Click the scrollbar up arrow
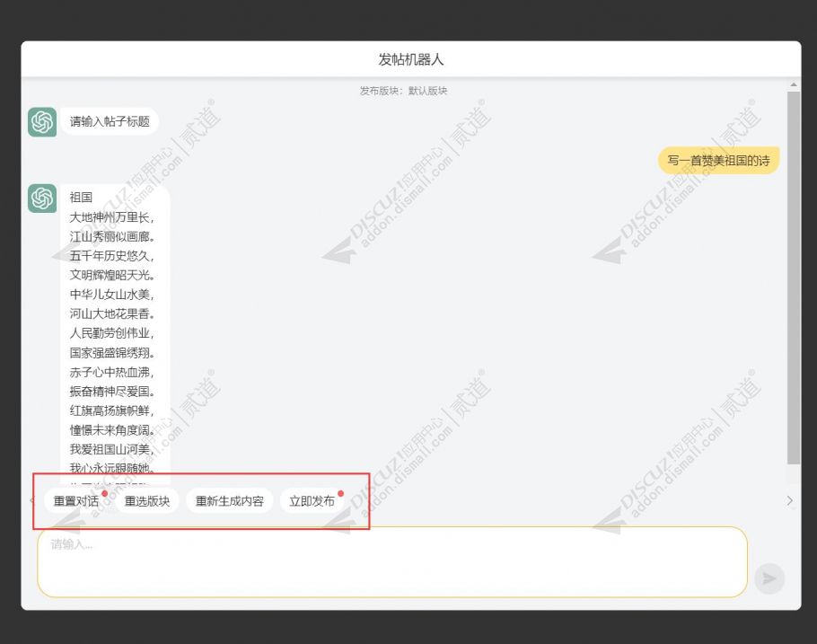 pyautogui.click(x=793, y=84)
